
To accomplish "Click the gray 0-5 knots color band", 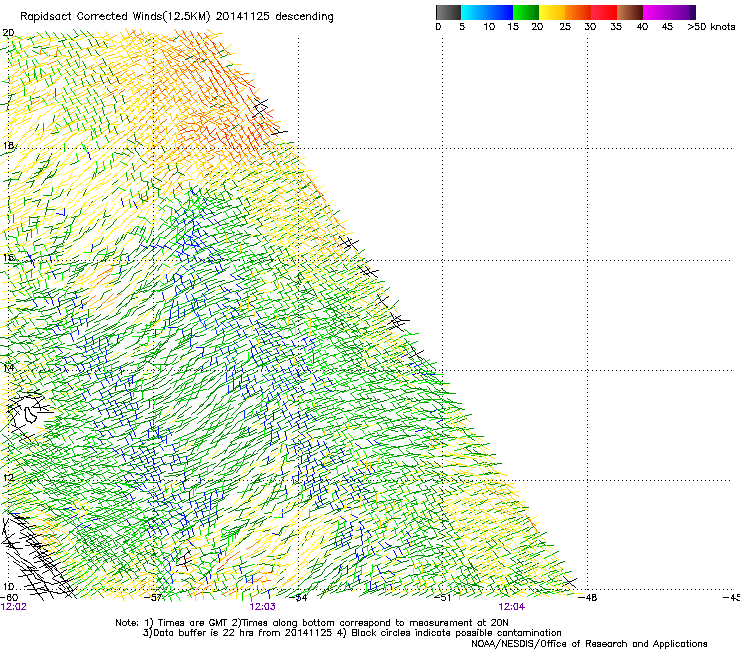I will point(448,12).
